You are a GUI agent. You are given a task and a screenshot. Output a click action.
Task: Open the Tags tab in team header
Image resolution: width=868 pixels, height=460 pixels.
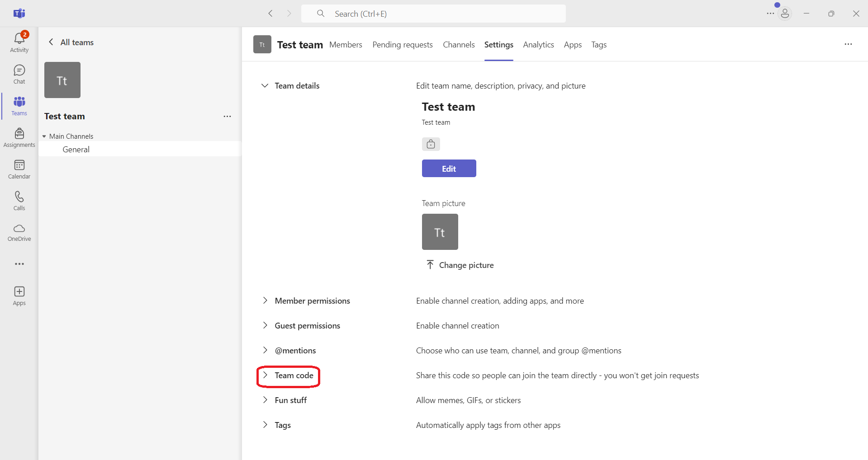(x=599, y=45)
